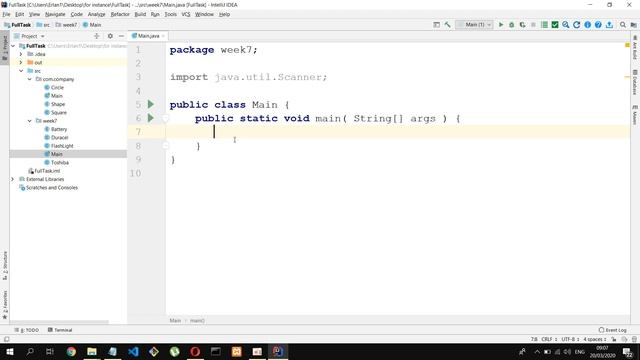Screen dimensions: 640x360
Task: Change the 4 spaces indent setting
Action: [595, 339]
